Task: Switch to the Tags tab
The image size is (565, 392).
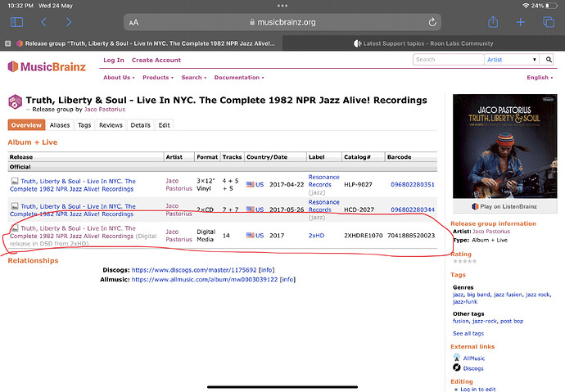Action: point(84,125)
